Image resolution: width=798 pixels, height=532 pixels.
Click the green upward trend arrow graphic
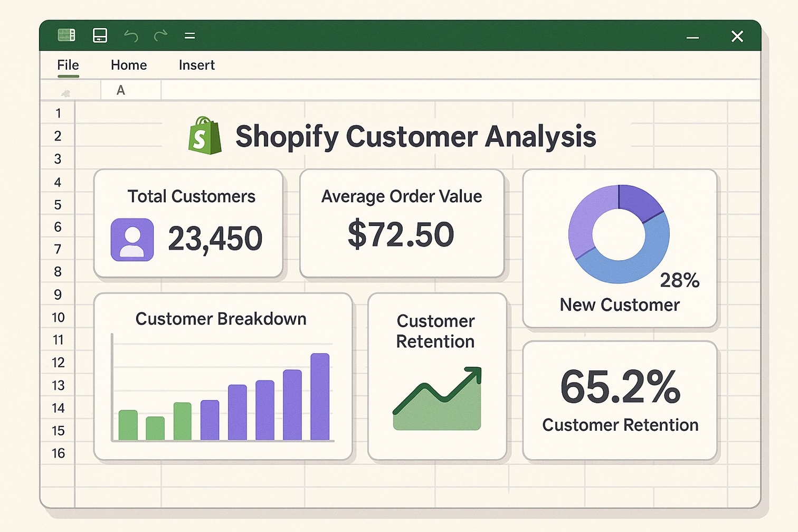tap(438, 398)
